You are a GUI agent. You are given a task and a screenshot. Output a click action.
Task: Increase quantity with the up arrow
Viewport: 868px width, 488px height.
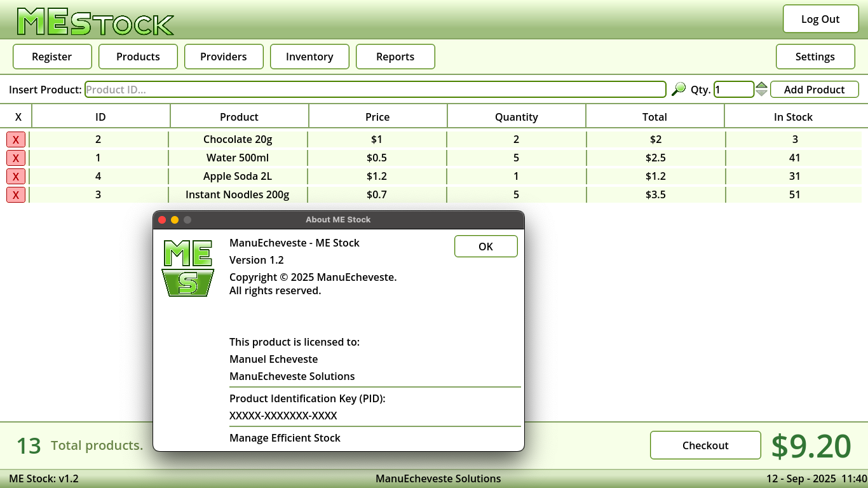[x=761, y=85]
